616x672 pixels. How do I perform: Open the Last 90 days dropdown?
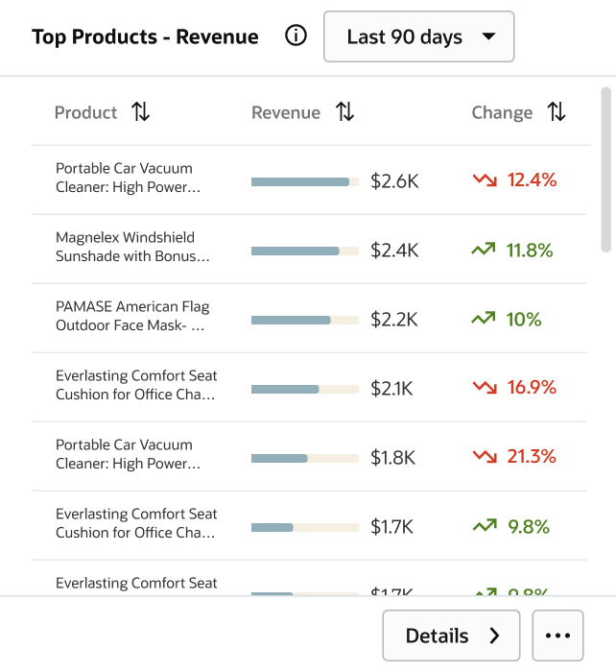coord(419,37)
